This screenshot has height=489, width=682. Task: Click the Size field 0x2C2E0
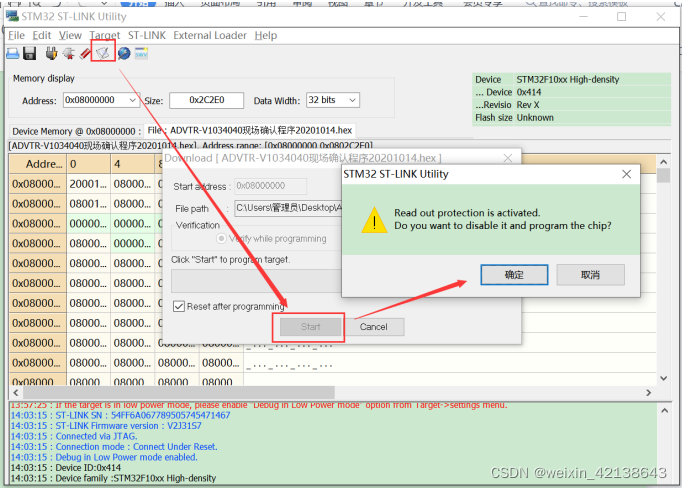207,100
